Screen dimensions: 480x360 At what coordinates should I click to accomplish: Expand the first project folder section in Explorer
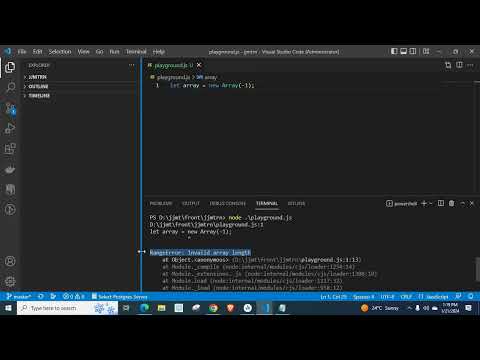coord(78,77)
